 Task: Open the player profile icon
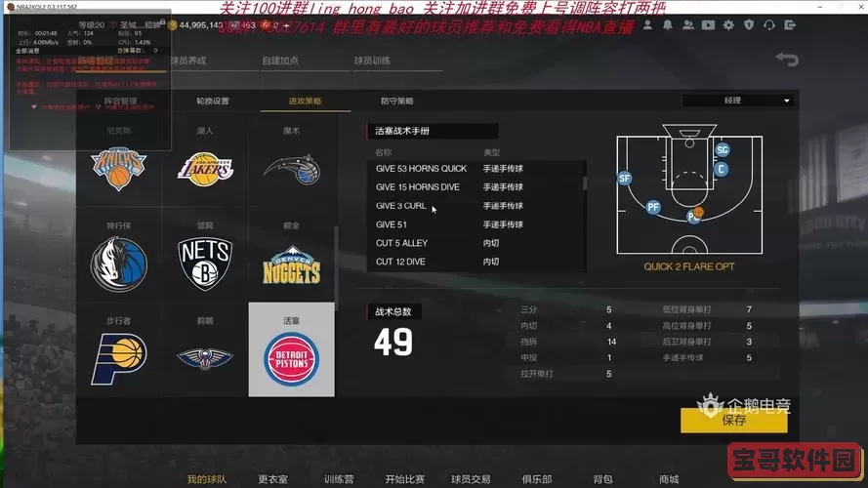tap(647, 25)
